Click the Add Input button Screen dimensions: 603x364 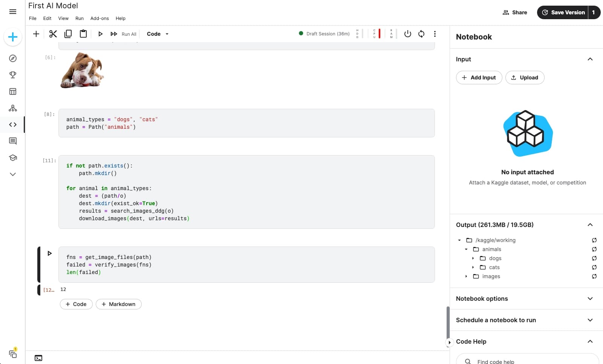click(479, 78)
